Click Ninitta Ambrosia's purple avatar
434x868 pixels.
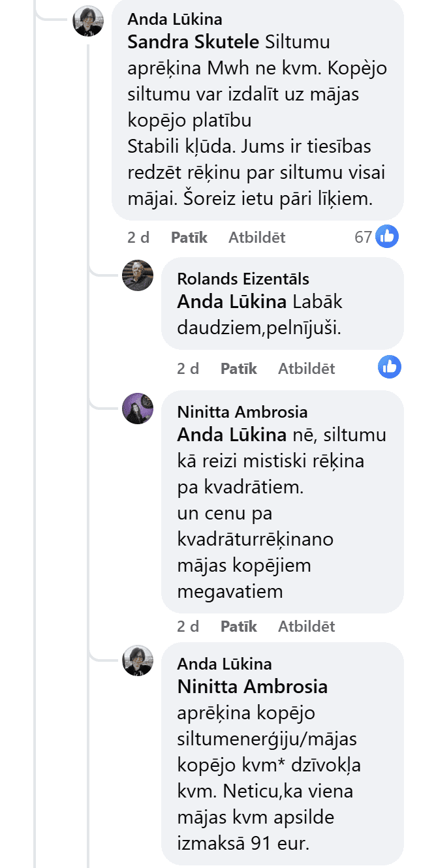pos(138,409)
